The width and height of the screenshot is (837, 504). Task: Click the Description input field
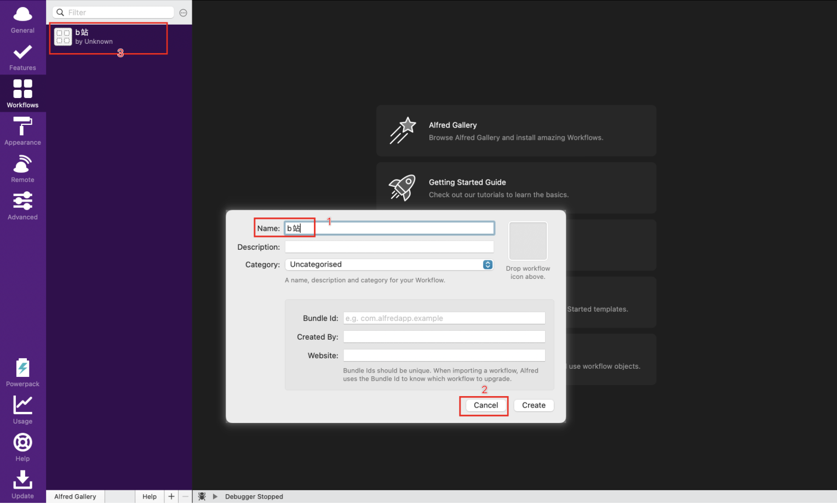(x=389, y=247)
